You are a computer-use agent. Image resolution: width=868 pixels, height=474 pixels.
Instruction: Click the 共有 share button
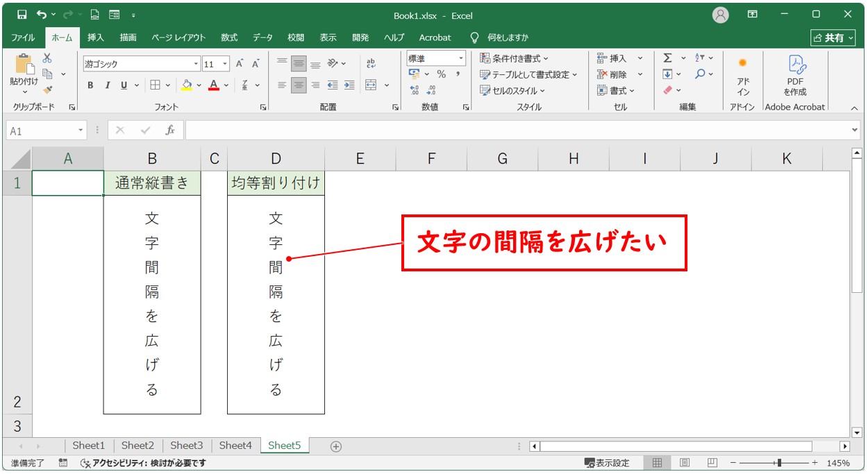pos(833,37)
